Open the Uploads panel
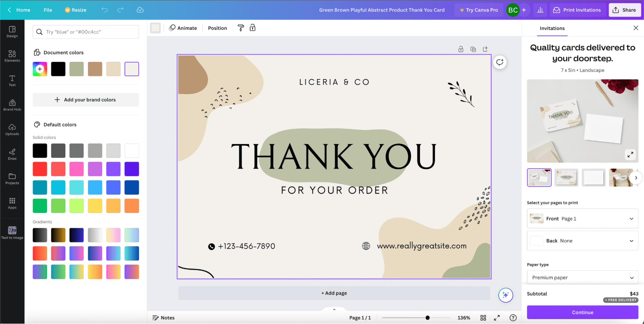 coord(12,130)
